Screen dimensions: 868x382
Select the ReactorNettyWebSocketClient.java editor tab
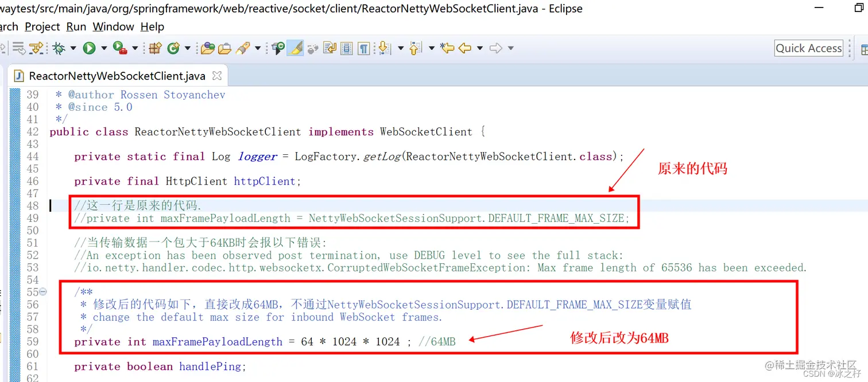click(x=117, y=76)
